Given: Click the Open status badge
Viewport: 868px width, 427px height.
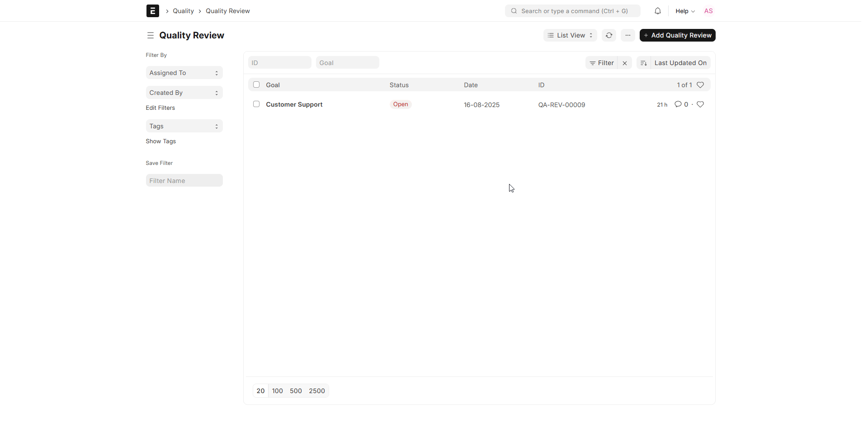Looking at the screenshot, I should [x=401, y=104].
